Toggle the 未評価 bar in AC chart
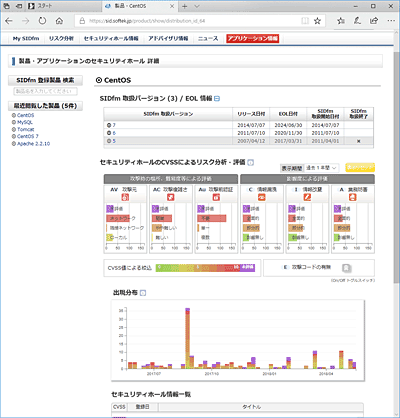 coord(155,209)
